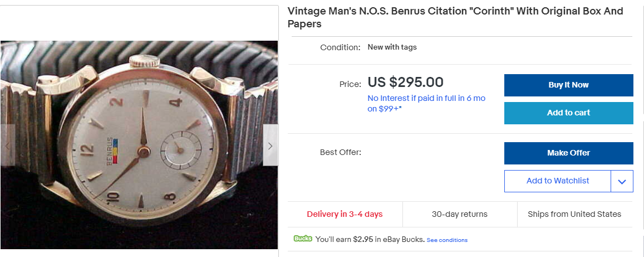Click the Delivery in 3-4 days cell
The height and width of the screenshot is (257, 644).
click(345, 214)
